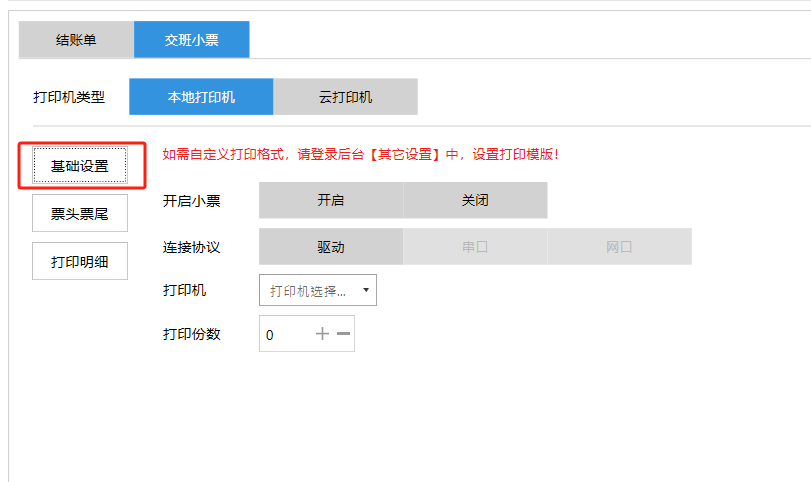Expand the 打印机选择 dropdown
Viewport: 811px width, 482px height.
317,291
